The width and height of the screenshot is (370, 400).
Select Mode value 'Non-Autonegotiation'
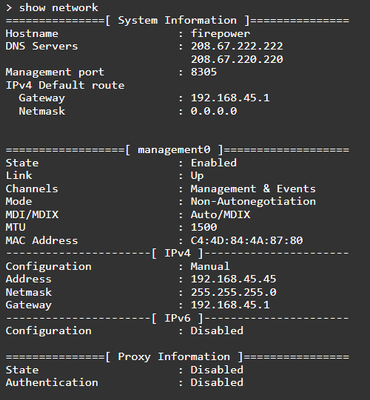(x=253, y=201)
